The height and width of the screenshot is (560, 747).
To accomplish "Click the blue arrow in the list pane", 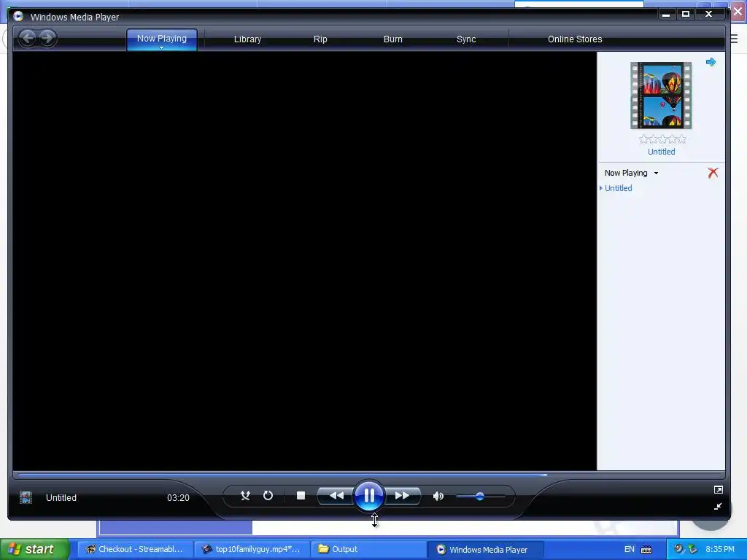I will point(711,62).
